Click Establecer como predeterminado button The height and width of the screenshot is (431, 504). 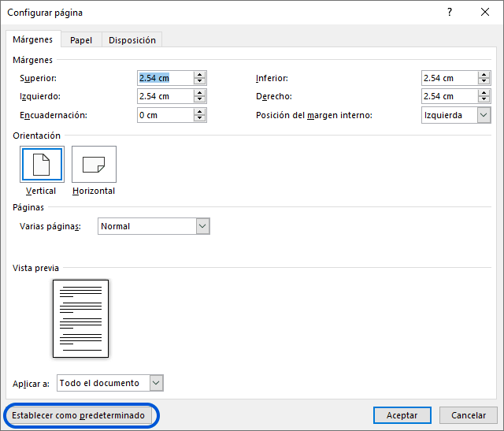click(x=79, y=415)
